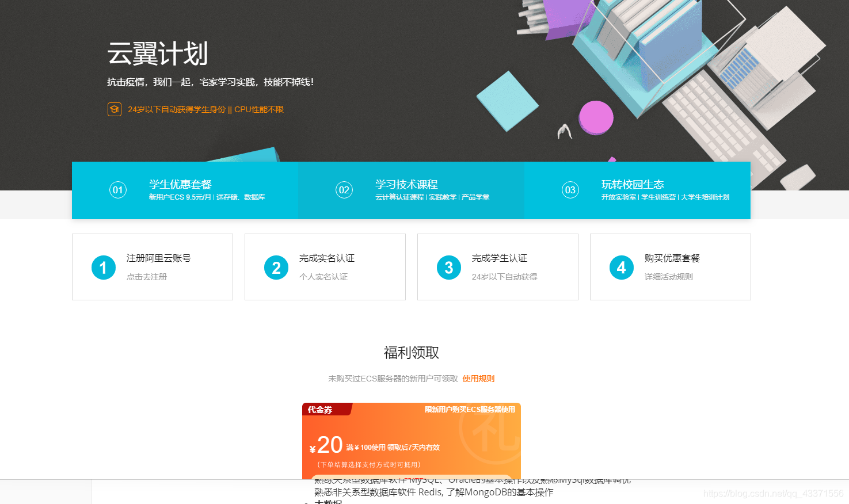This screenshot has width=849, height=504.
Task: Click the 03 circle badge
Action: point(570,190)
